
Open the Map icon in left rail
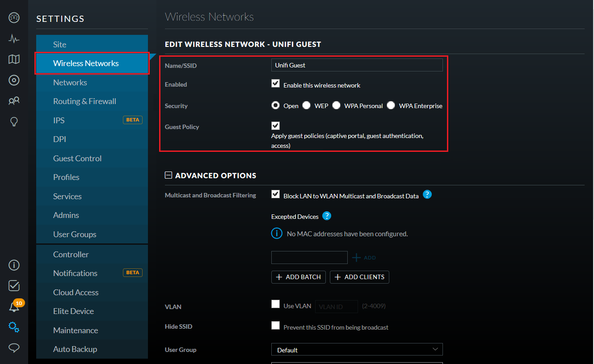pos(14,59)
